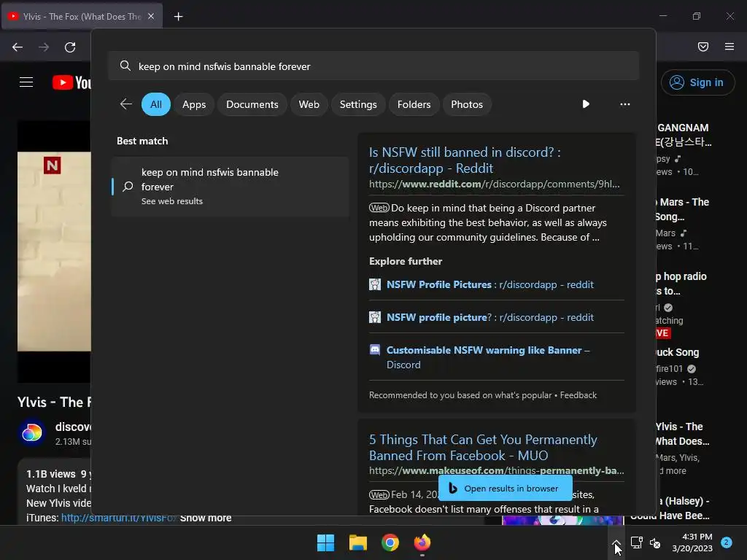Go to YouTube home via logo

click(x=71, y=82)
